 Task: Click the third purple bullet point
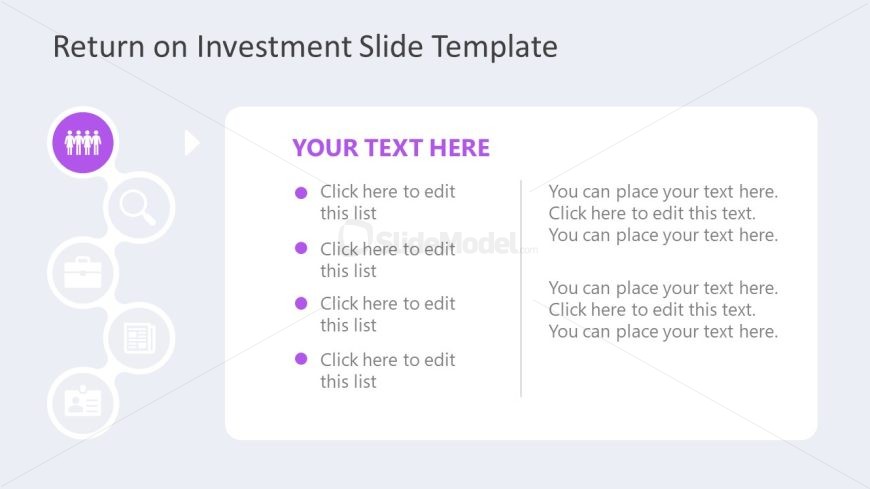(x=301, y=303)
